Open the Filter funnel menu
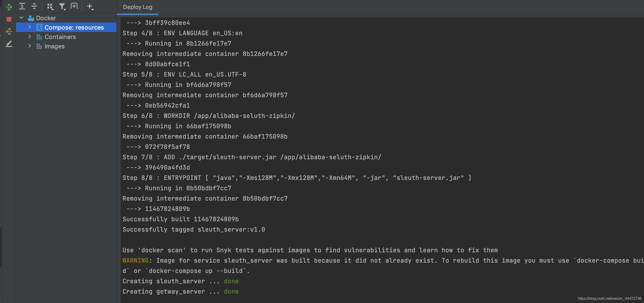 point(62,7)
